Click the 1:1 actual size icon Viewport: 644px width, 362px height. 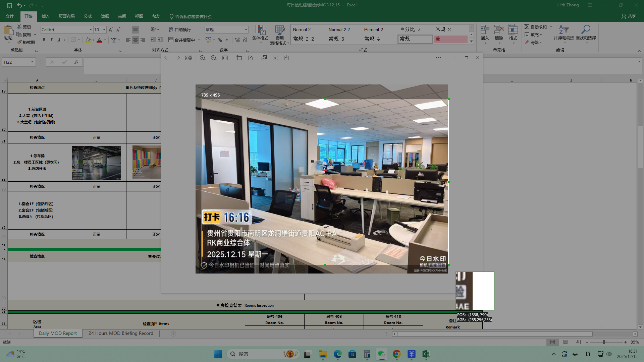click(x=225, y=58)
